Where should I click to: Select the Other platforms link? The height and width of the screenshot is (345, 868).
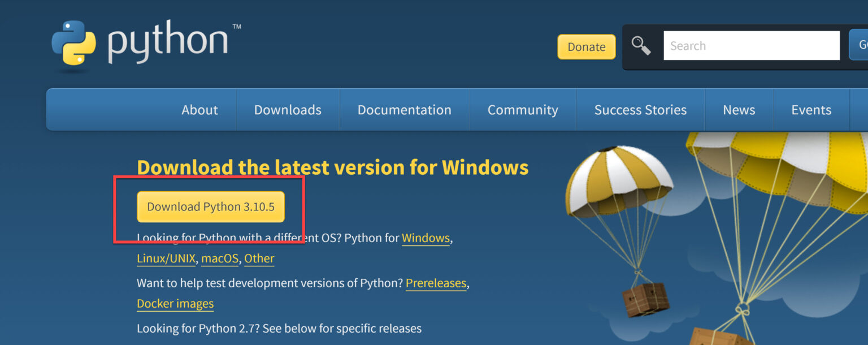point(259,258)
